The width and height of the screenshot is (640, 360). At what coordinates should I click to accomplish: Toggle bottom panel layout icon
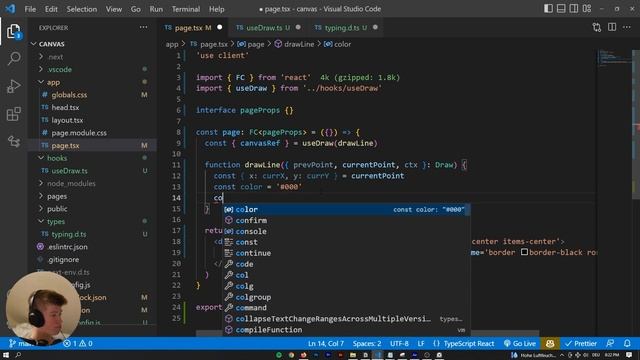(x=561, y=9)
